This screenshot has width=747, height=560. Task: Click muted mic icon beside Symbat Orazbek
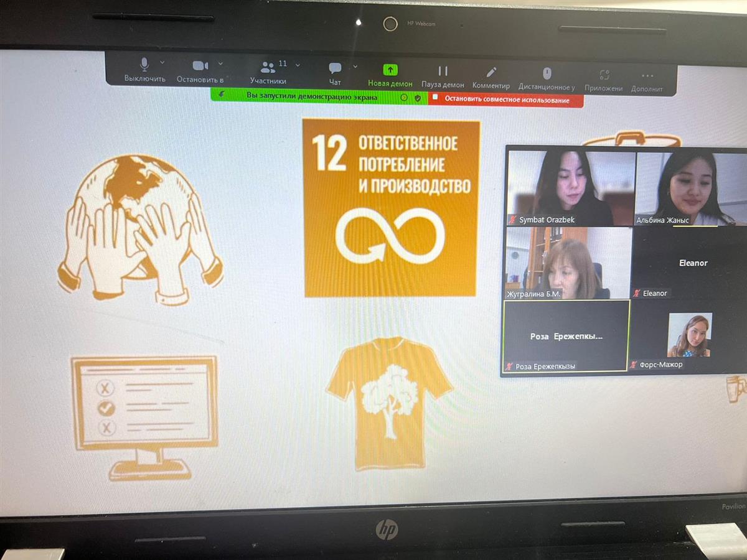tap(513, 220)
